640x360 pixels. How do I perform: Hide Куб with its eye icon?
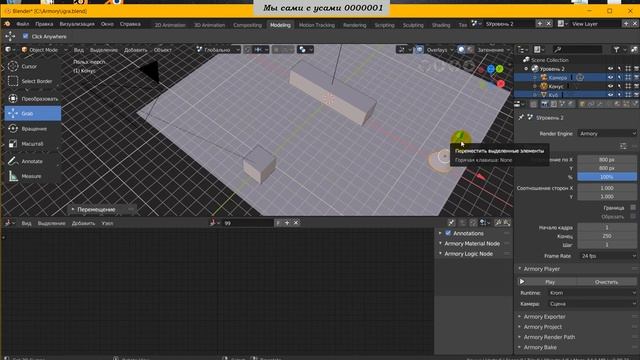pos(611,95)
